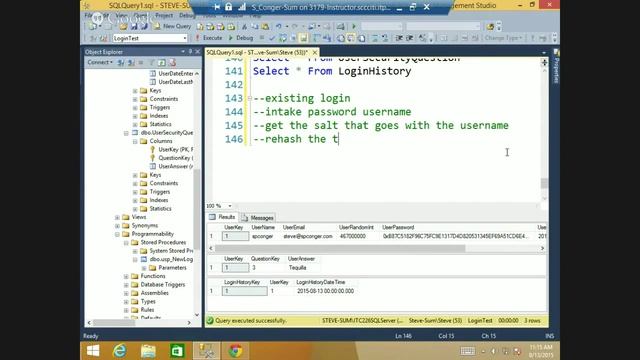Viewport: 640px width, 360px height.
Task: Click the Cut scissors icon
Action: click(244, 27)
